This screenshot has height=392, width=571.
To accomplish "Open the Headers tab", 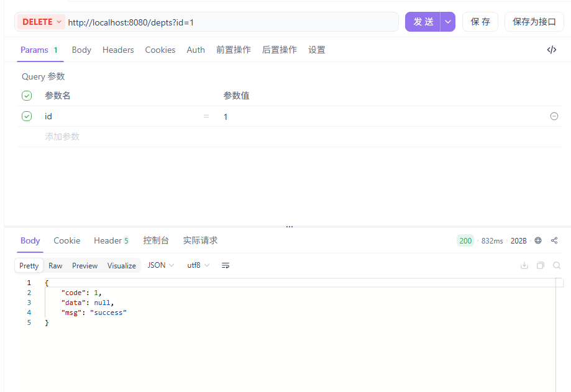I will pos(118,50).
